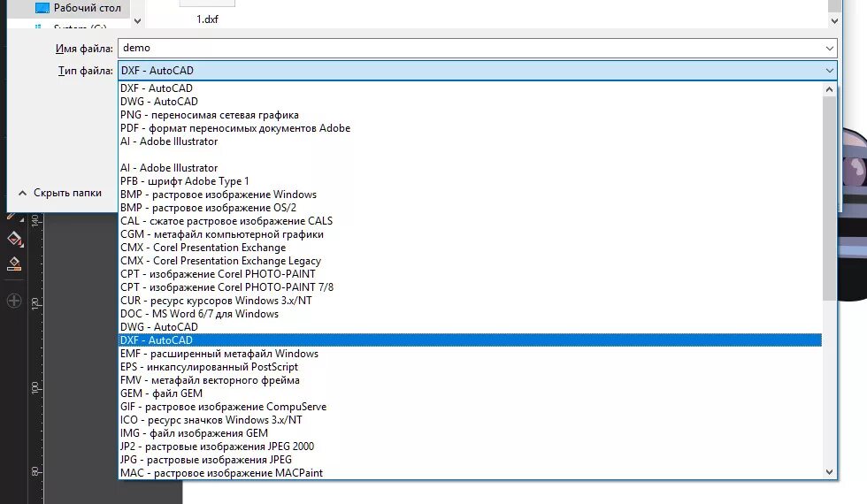Choose BMP - растровое изображение Windows
Screen dimensions: 867x504
(x=470, y=195)
